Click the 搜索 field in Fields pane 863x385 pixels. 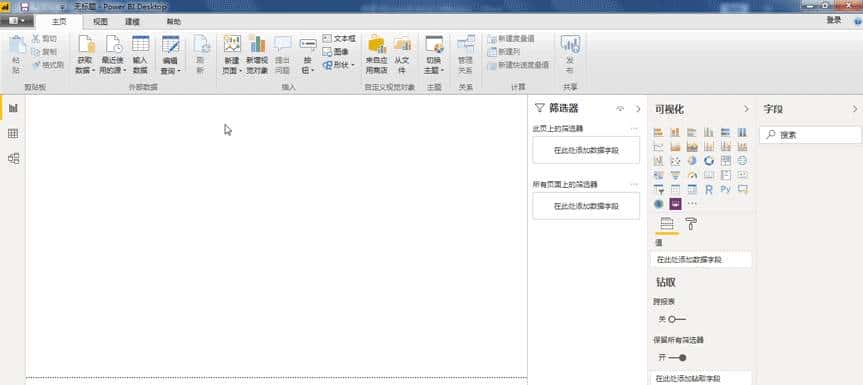(x=810, y=134)
